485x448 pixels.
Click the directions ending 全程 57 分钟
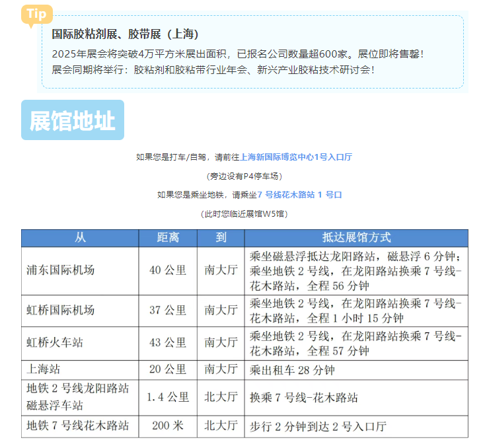point(356,344)
